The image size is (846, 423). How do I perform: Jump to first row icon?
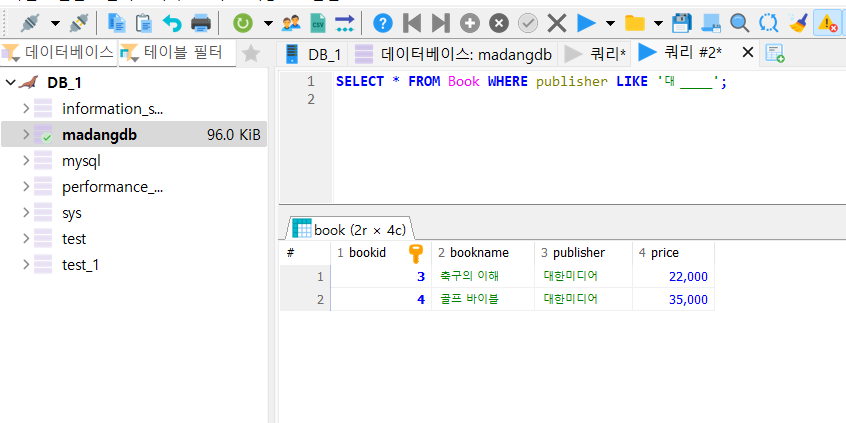pyautogui.click(x=412, y=23)
